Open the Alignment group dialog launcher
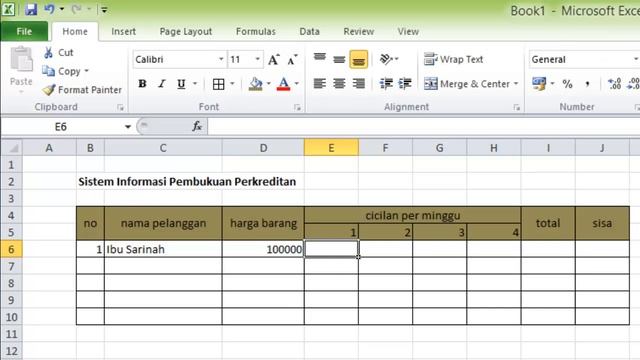The width and height of the screenshot is (640, 360). (517, 107)
